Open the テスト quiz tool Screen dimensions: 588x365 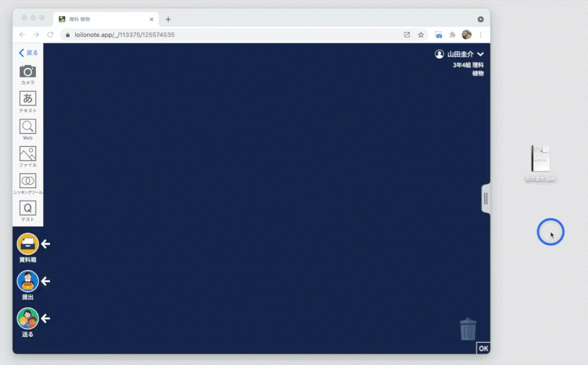[28, 211]
